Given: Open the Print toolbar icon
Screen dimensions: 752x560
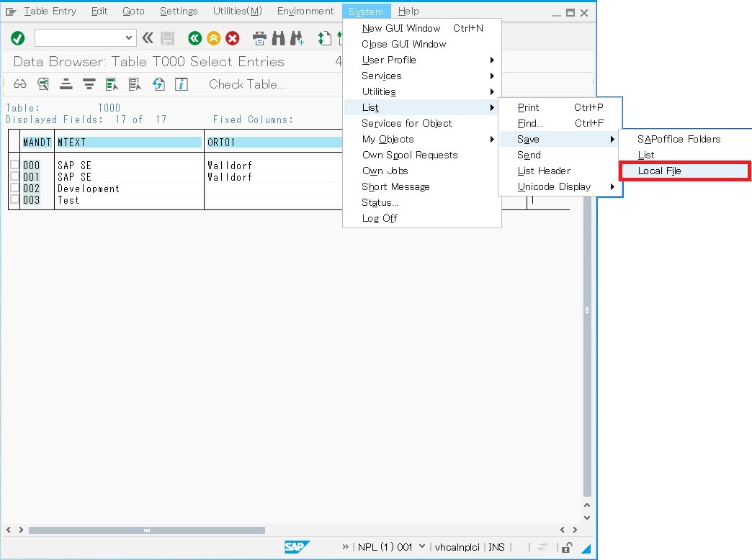Looking at the screenshot, I should 260,39.
